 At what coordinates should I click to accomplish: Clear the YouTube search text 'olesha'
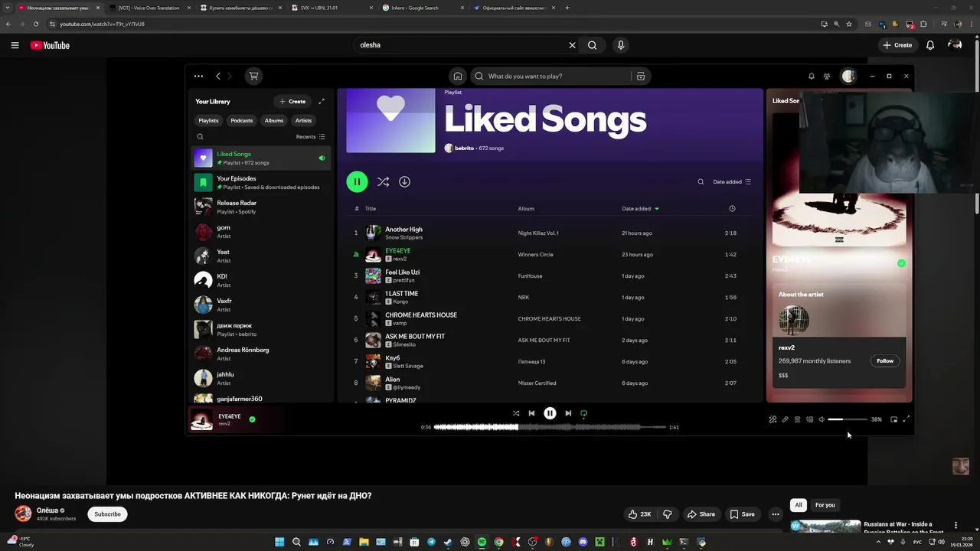[x=572, y=45]
